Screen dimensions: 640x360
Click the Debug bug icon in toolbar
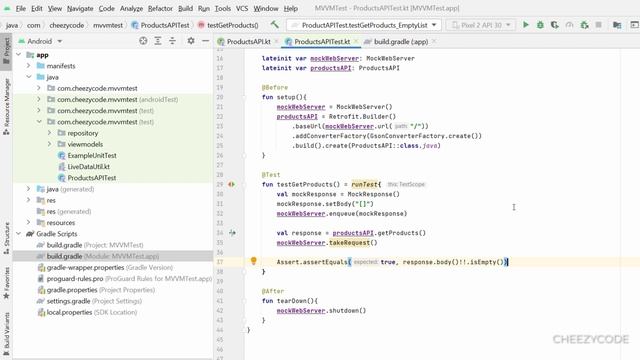(x=540, y=25)
